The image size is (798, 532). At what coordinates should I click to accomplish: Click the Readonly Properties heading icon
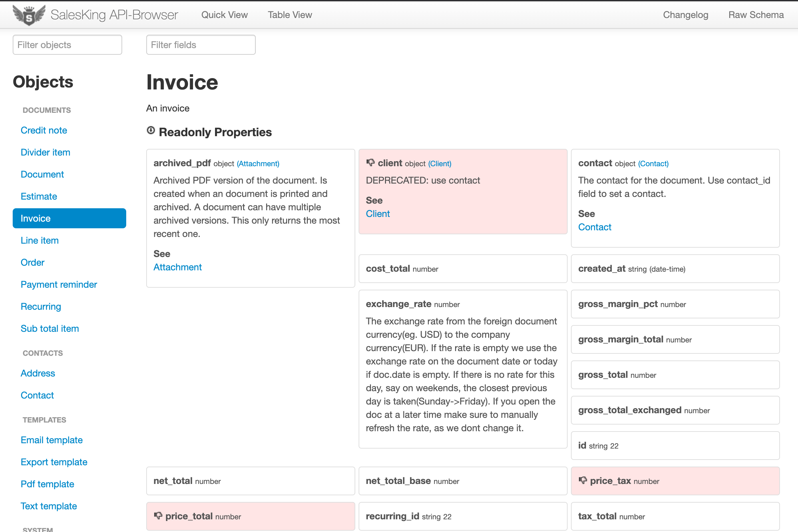point(151,130)
